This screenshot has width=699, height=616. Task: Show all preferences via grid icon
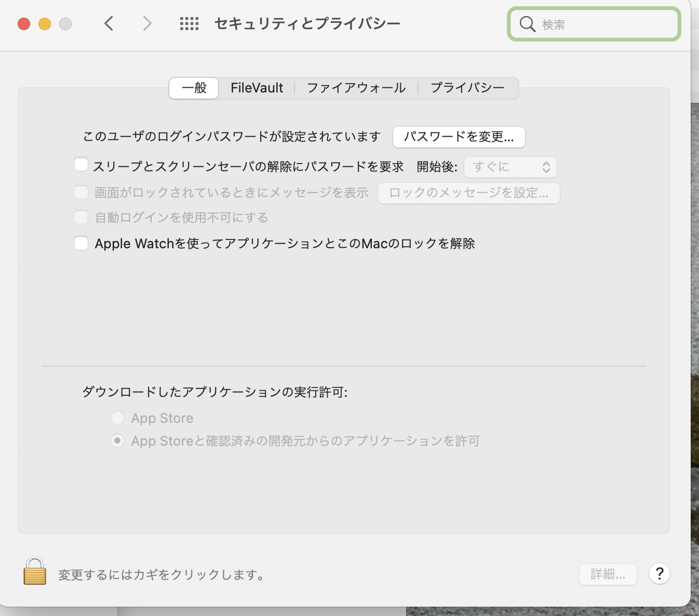pyautogui.click(x=189, y=23)
